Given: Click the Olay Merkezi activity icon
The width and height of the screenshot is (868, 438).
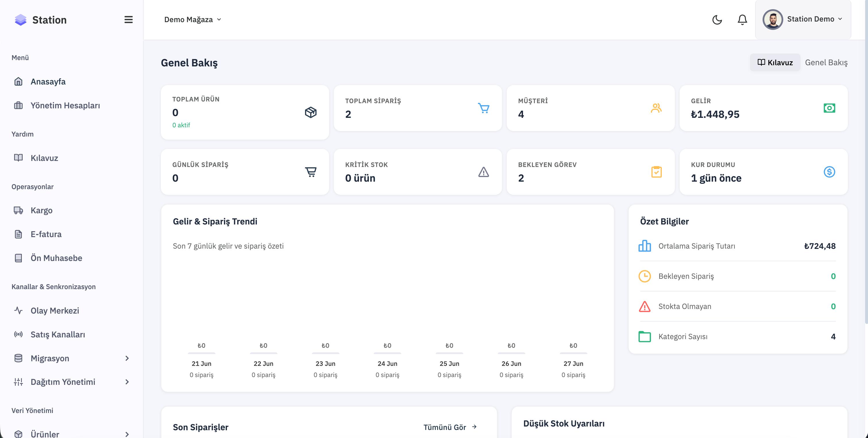Looking at the screenshot, I should (x=18, y=310).
